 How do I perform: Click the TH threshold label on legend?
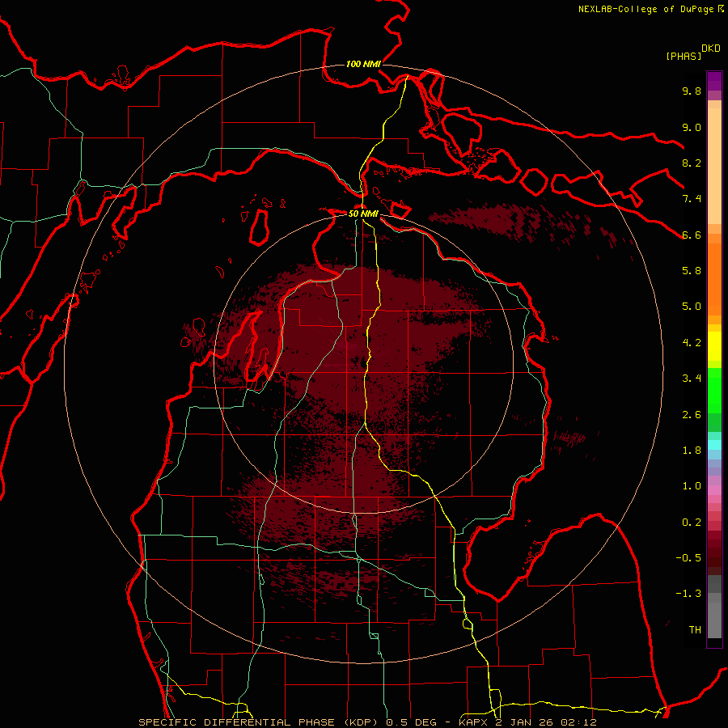click(x=695, y=629)
